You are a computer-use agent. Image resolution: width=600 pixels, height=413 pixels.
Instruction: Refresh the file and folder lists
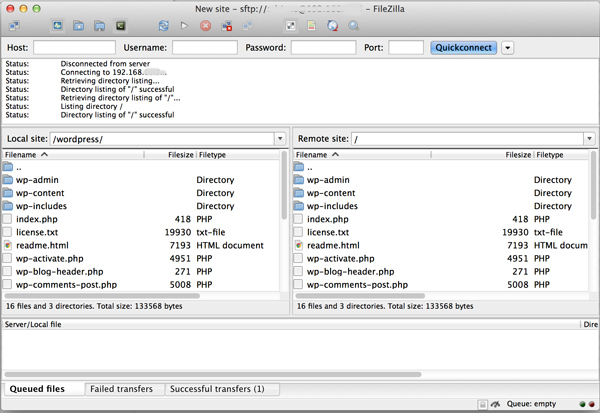click(163, 26)
